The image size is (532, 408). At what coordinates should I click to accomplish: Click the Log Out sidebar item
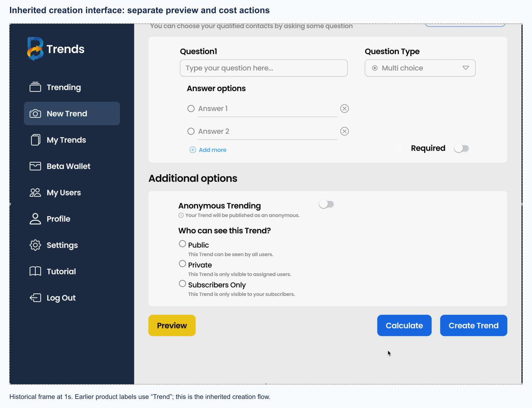click(x=72, y=297)
